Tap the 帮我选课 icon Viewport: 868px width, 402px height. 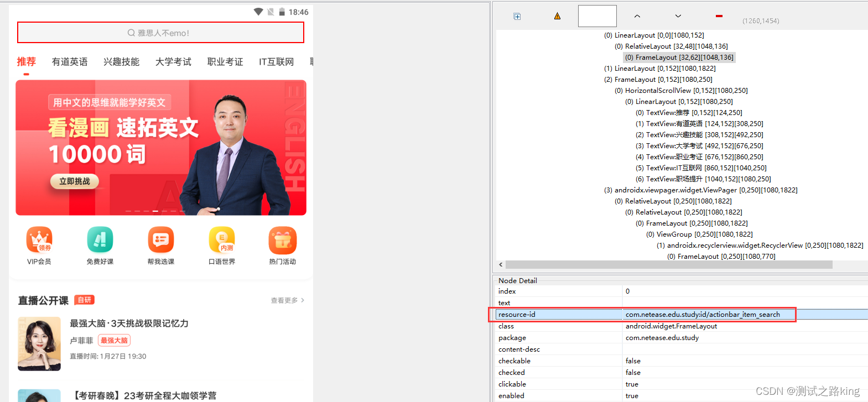click(161, 241)
